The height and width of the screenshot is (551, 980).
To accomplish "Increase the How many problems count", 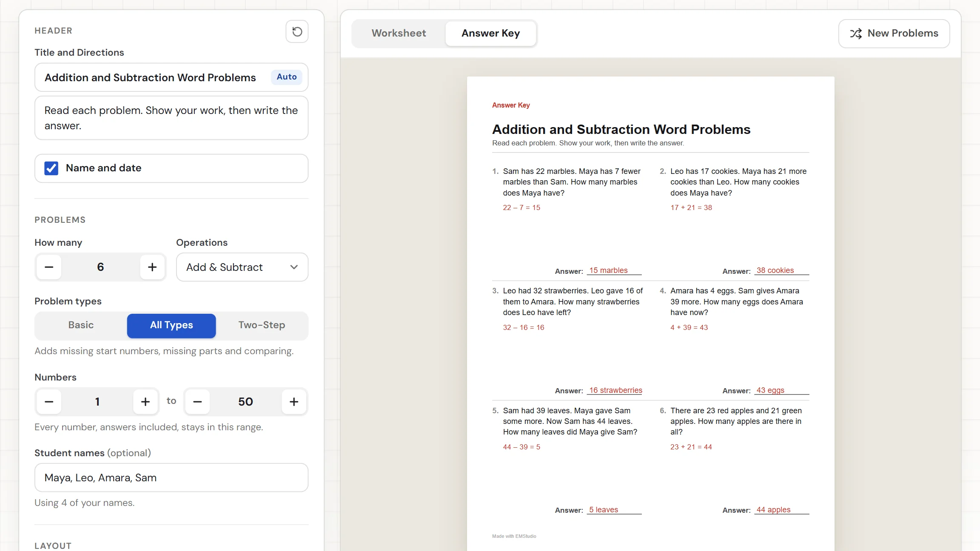I will pyautogui.click(x=152, y=267).
